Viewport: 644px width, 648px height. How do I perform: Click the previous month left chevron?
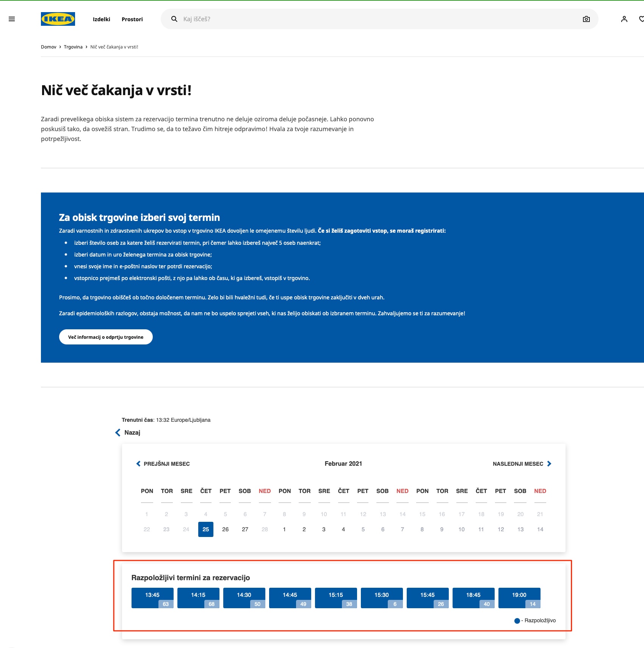coord(138,464)
